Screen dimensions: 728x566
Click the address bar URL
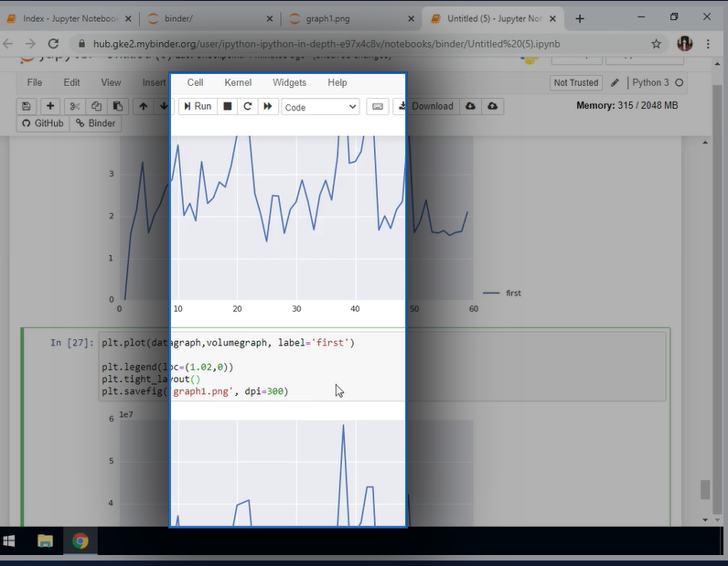coord(327,44)
